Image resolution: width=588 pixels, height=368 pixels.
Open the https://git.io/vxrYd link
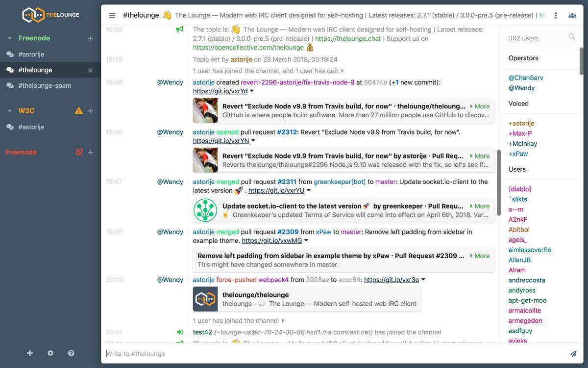pyautogui.click(x=220, y=91)
